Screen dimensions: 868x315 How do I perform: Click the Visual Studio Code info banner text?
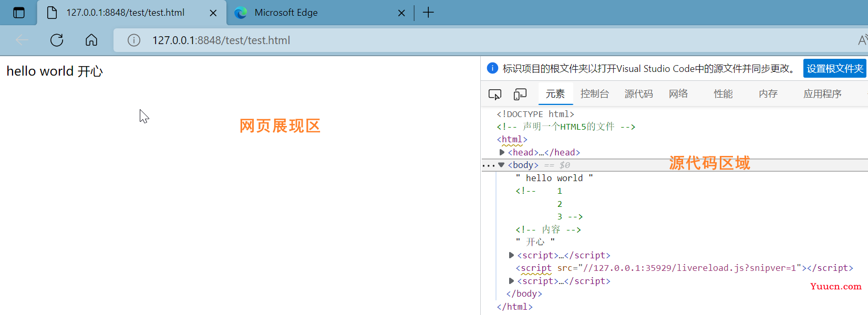649,68
